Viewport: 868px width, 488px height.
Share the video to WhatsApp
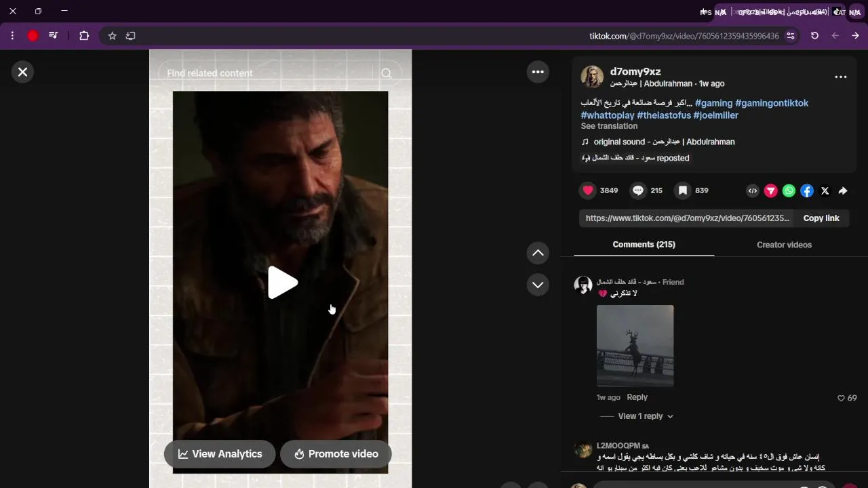click(789, 191)
